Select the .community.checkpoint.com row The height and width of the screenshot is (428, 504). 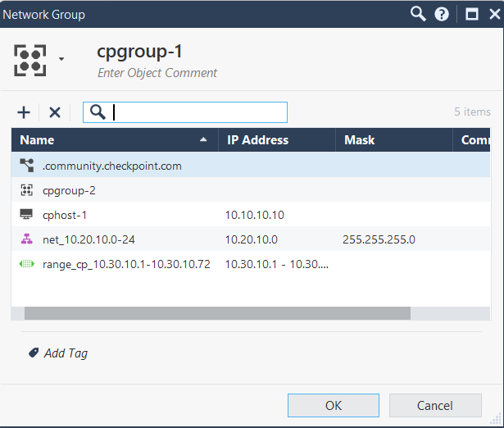click(111, 166)
